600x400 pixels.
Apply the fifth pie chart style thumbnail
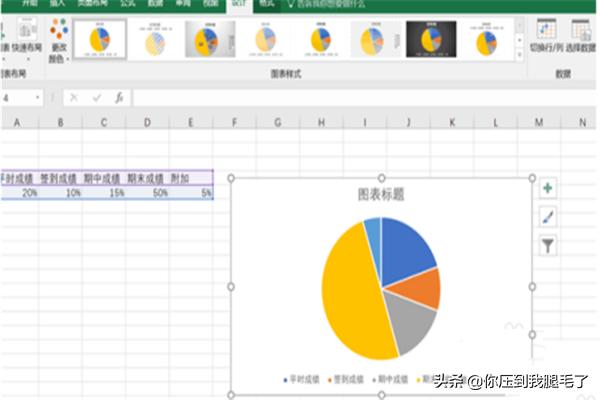coord(321,39)
